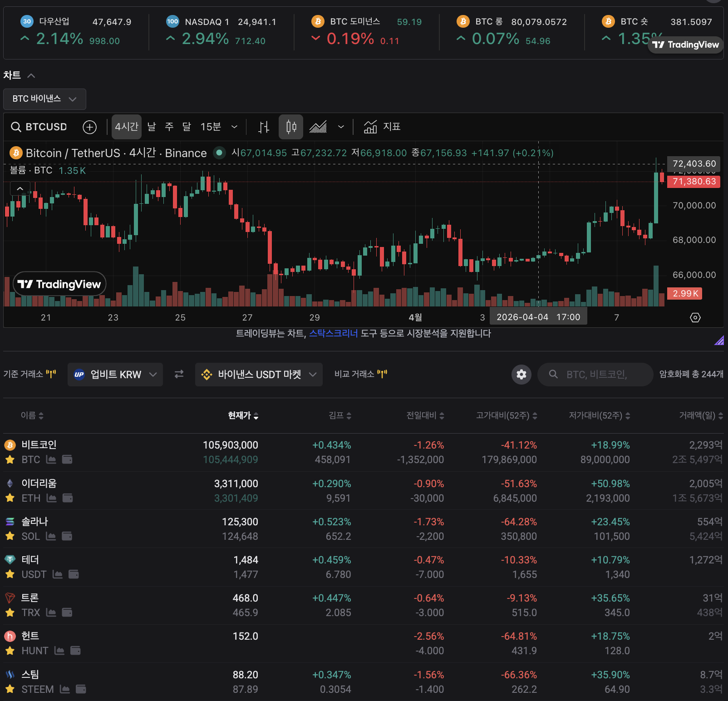
Task: Open chart settings hexagon icon on time axis
Action: [695, 317]
